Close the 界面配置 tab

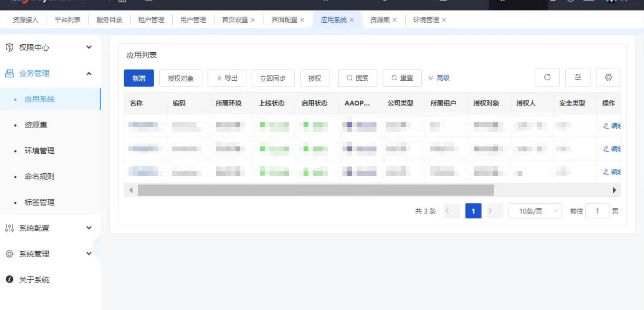(x=302, y=20)
